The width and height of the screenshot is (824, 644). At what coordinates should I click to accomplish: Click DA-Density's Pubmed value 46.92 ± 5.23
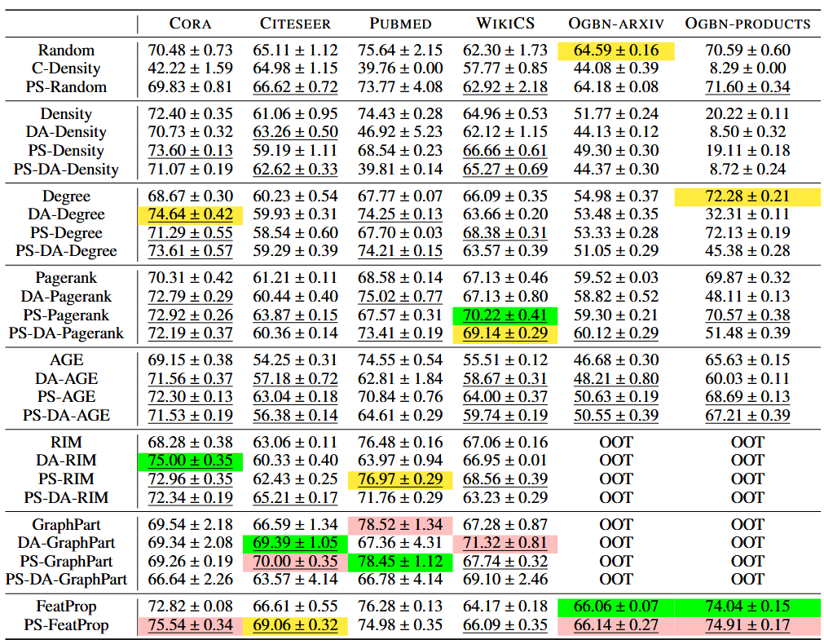400,132
